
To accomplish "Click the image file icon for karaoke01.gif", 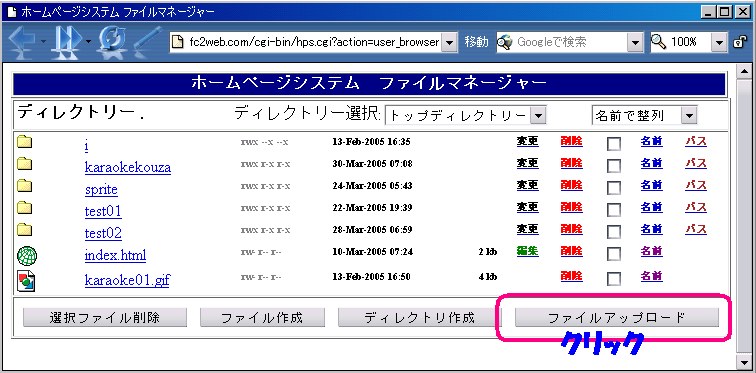I will pos(26,281).
